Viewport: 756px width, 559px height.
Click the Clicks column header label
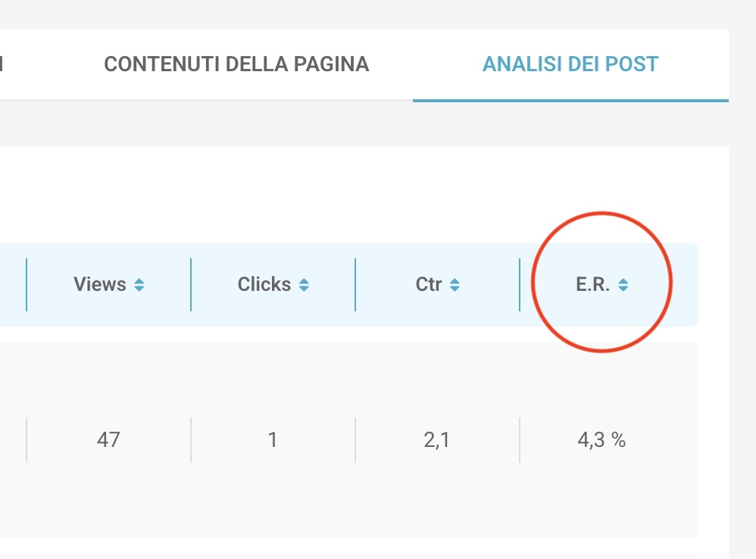click(264, 285)
